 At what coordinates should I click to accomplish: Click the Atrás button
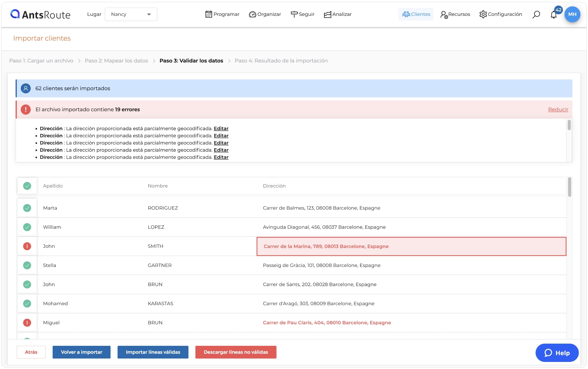click(31, 352)
